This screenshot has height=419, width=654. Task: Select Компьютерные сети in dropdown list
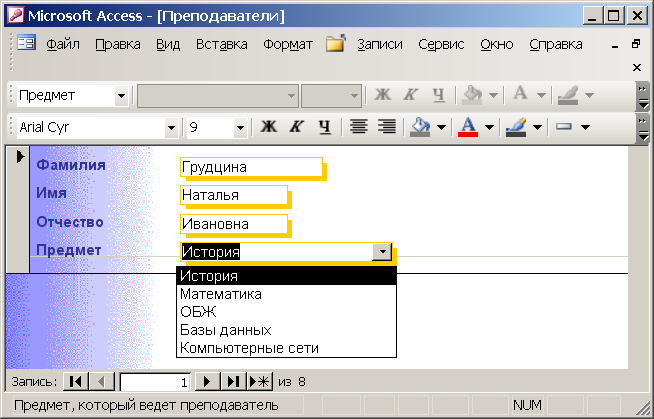287,348
